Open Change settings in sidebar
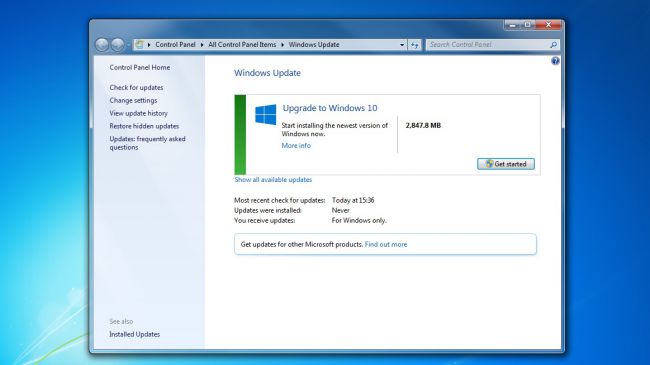This screenshot has height=365, width=650. pyautogui.click(x=133, y=100)
